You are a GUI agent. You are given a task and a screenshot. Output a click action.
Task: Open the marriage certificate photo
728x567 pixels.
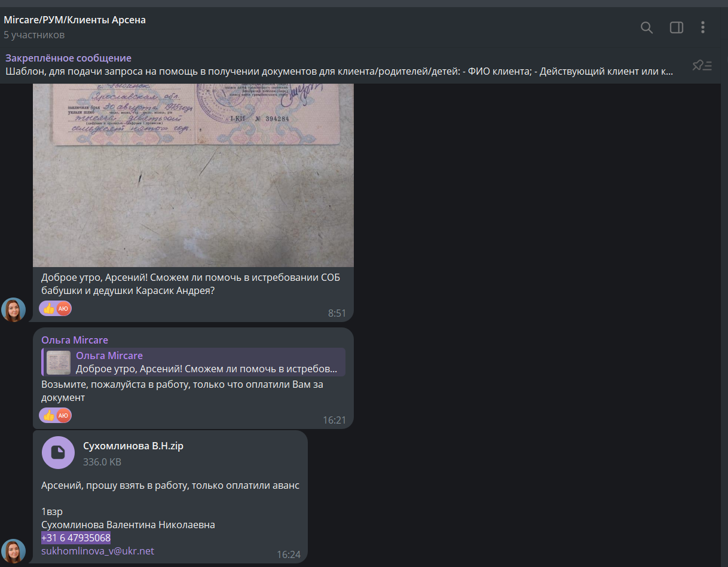point(193,175)
